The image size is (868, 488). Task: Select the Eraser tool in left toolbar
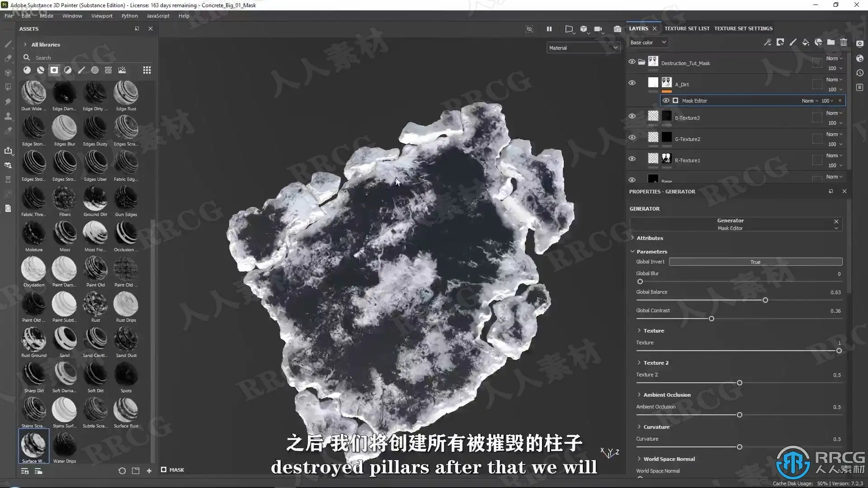point(8,58)
